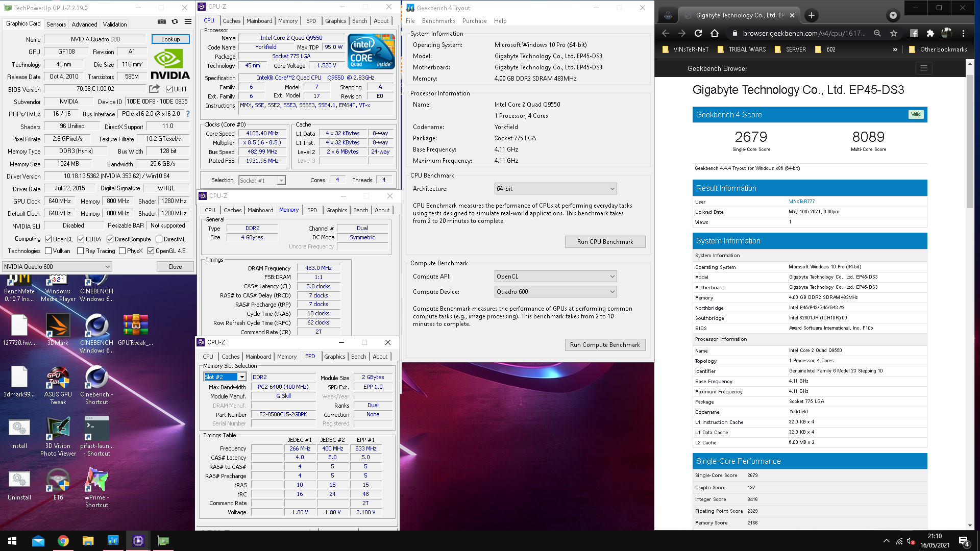
Task: Open File Explorer from the taskbar
Action: point(88,541)
